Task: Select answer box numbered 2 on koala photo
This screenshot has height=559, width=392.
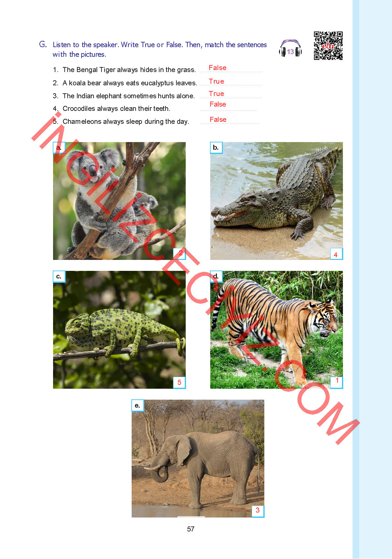Action: [179, 254]
